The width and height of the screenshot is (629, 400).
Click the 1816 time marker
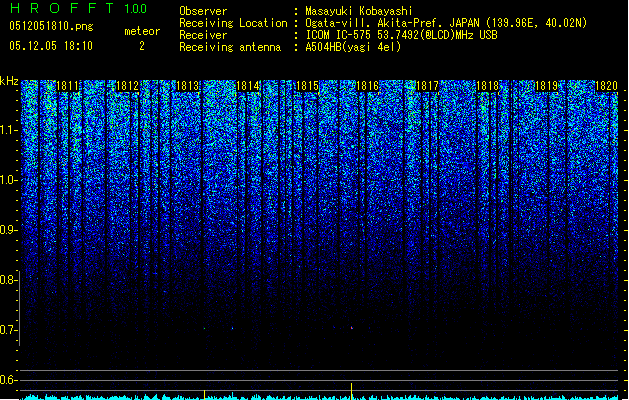(x=367, y=86)
